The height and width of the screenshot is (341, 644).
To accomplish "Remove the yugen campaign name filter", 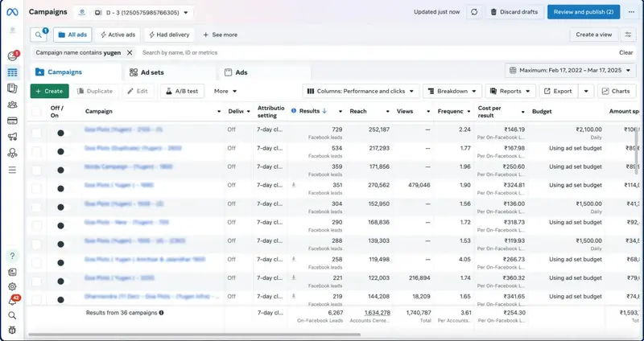I will click(130, 52).
